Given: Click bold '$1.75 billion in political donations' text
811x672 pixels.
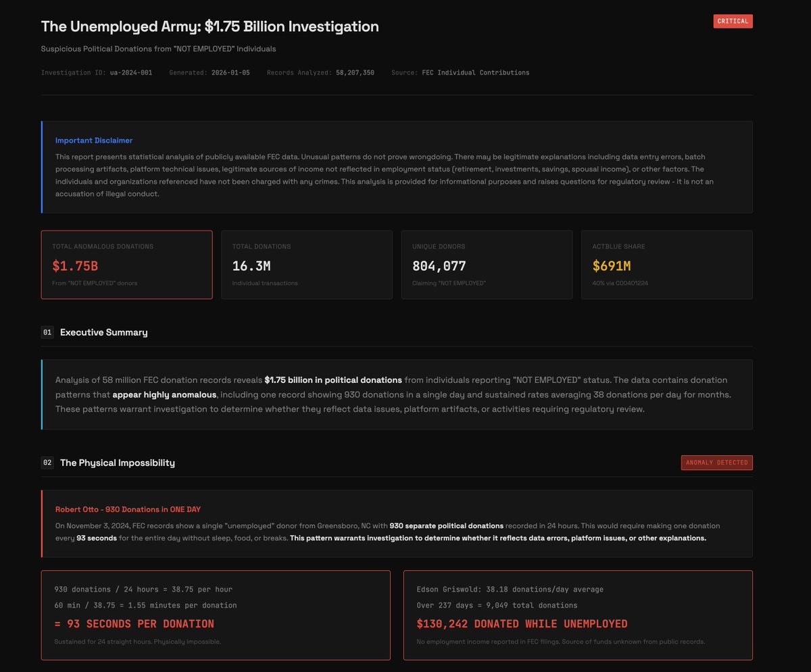Looking at the screenshot, I should click(333, 380).
